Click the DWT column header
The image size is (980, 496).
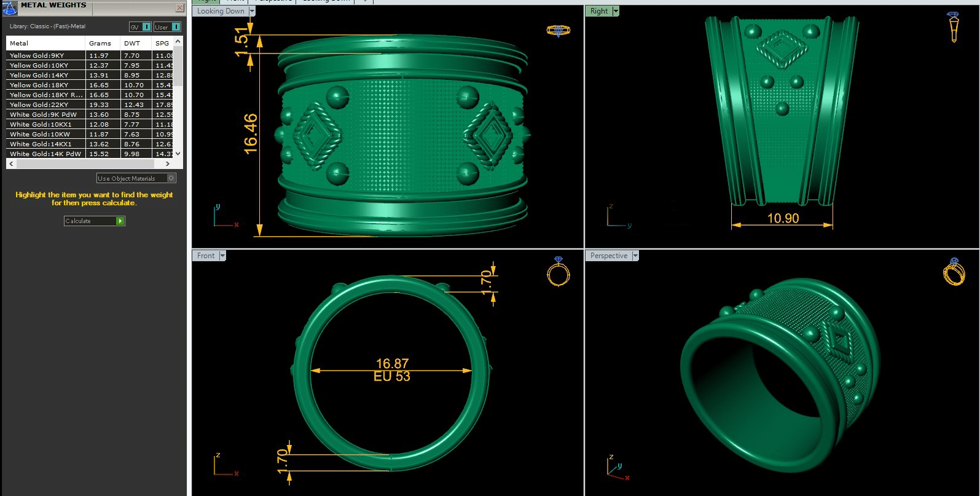click(x=136, y=43)
